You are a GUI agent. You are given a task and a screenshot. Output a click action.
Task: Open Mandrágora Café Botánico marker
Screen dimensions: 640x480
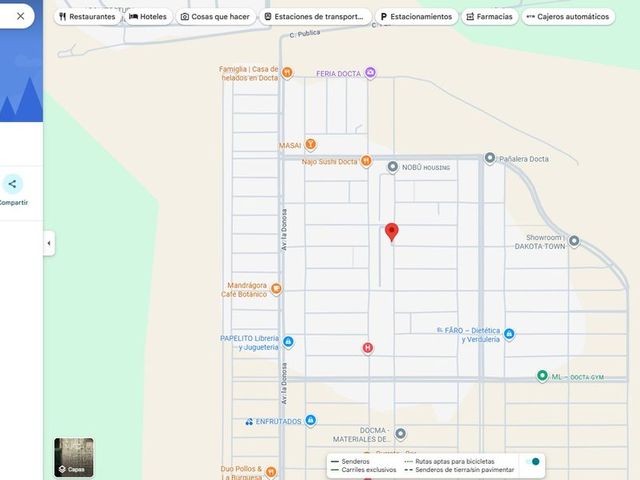point(276,289)
